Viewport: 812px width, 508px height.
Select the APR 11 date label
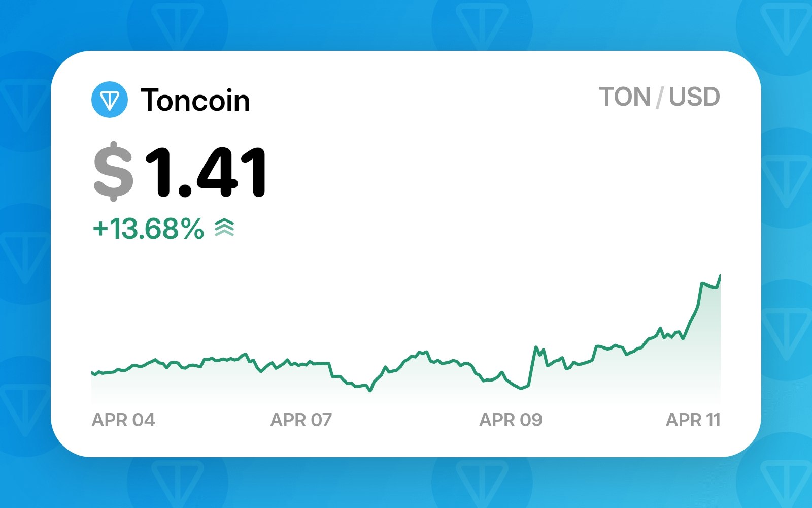693,420
